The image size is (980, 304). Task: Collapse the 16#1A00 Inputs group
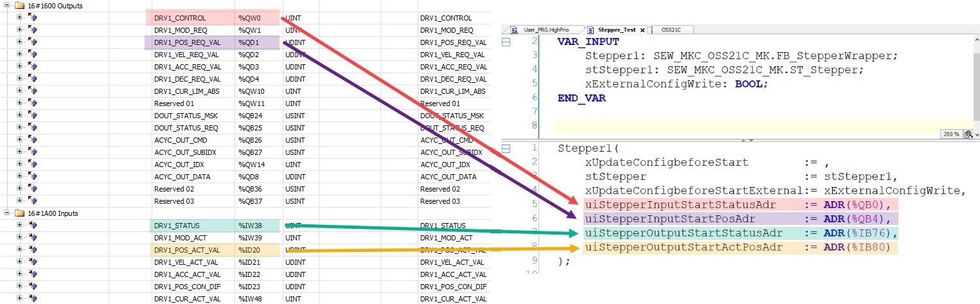6,213
